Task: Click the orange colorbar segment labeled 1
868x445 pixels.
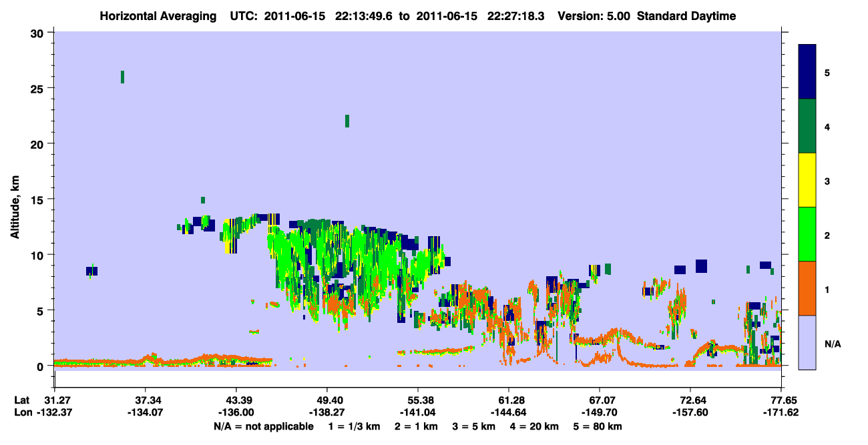Action: [x=807, y=288]
